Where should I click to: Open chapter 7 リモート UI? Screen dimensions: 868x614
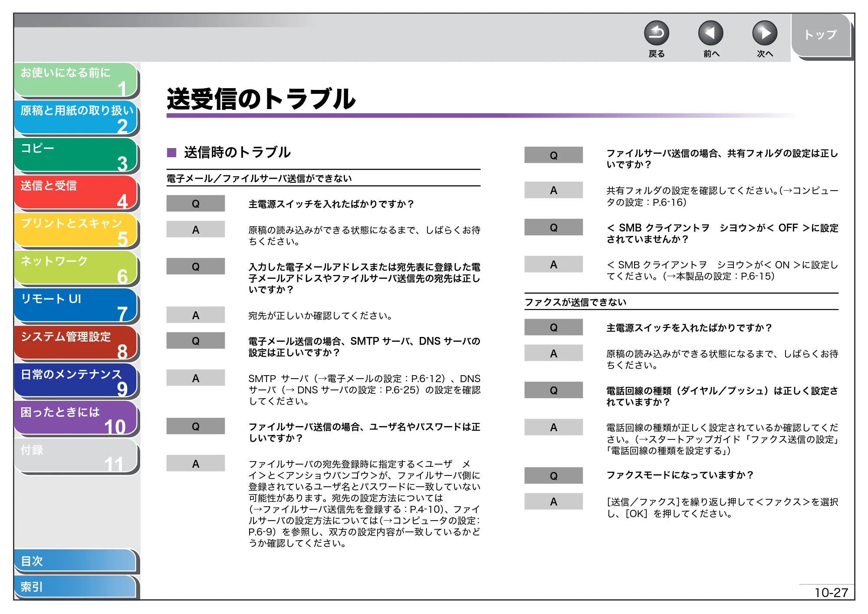click(76, 306)
